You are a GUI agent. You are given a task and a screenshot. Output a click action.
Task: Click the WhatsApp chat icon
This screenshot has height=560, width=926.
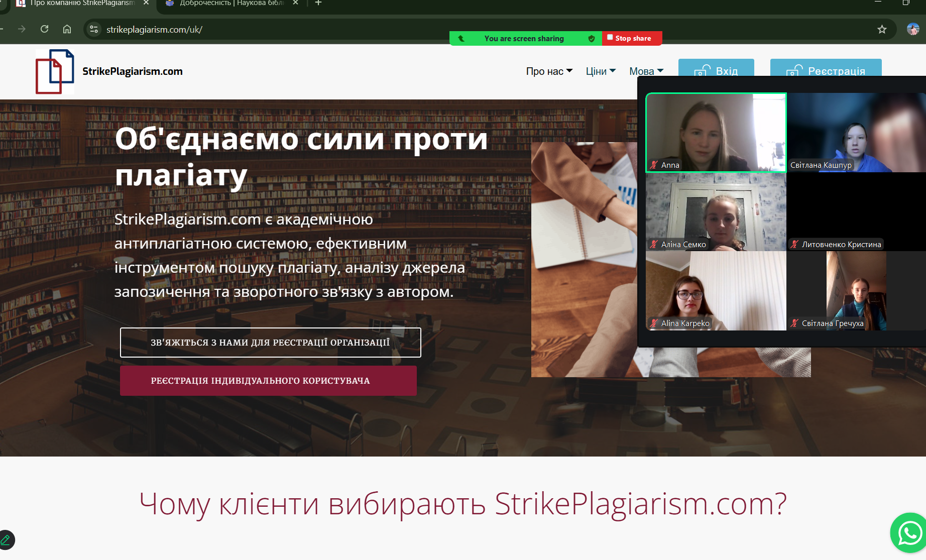(x=909, y=533)
